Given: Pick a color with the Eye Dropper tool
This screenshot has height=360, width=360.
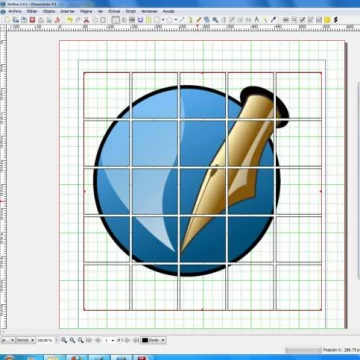Looking at the screenshot, I should (273, 20).
